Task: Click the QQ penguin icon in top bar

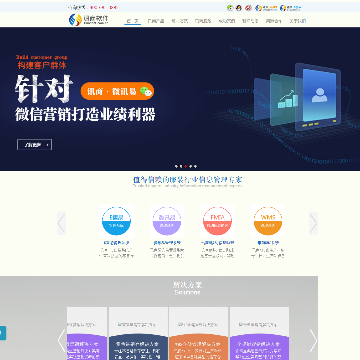Action: [239, 8]
